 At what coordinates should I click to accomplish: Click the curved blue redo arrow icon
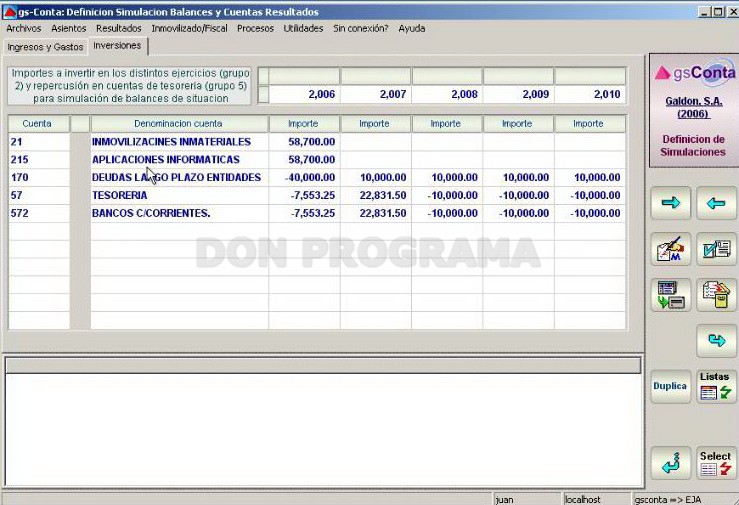[x=716, y=341]
